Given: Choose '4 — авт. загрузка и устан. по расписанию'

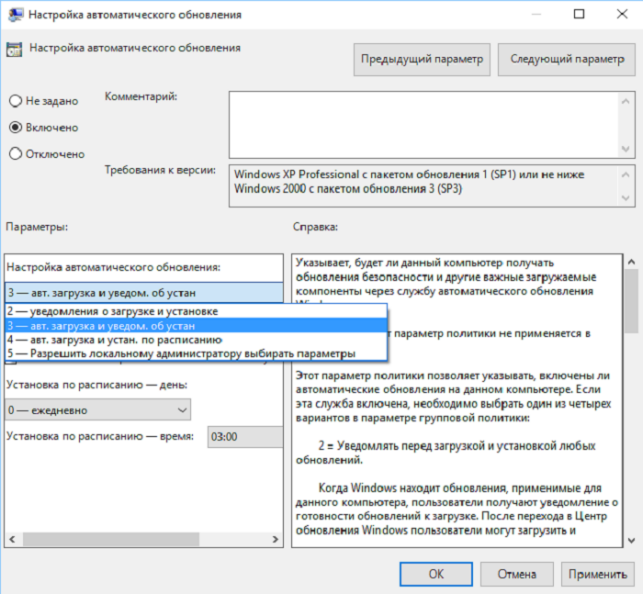Looking at the screenshot, I should pos(196,340).
